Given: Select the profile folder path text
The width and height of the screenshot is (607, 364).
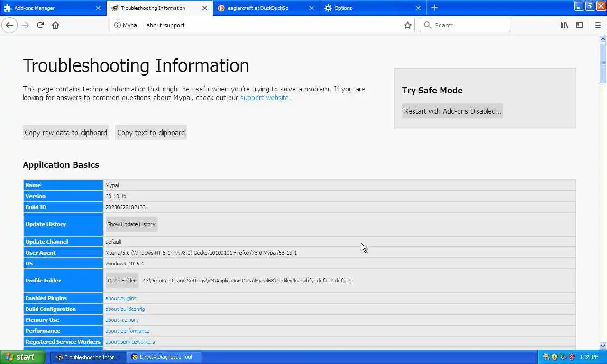Looking at the screenshot, I should coord(248,281).
